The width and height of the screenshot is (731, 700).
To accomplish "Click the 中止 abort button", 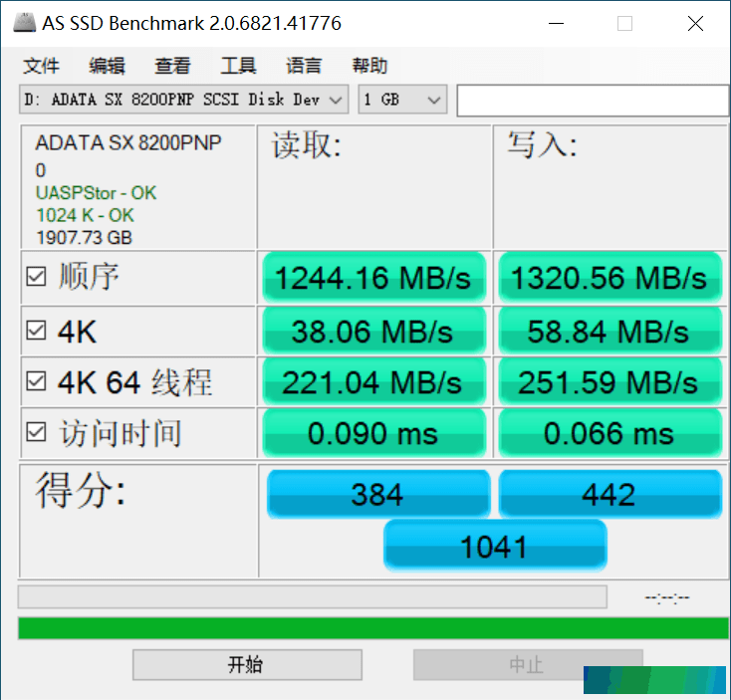I will (528, 664).
